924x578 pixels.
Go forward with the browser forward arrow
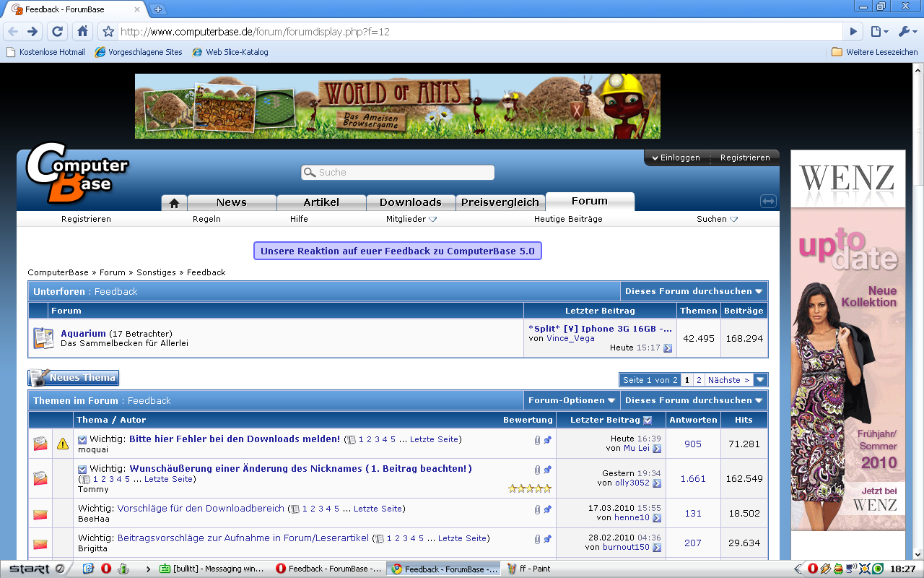click(x=32, y=32)
